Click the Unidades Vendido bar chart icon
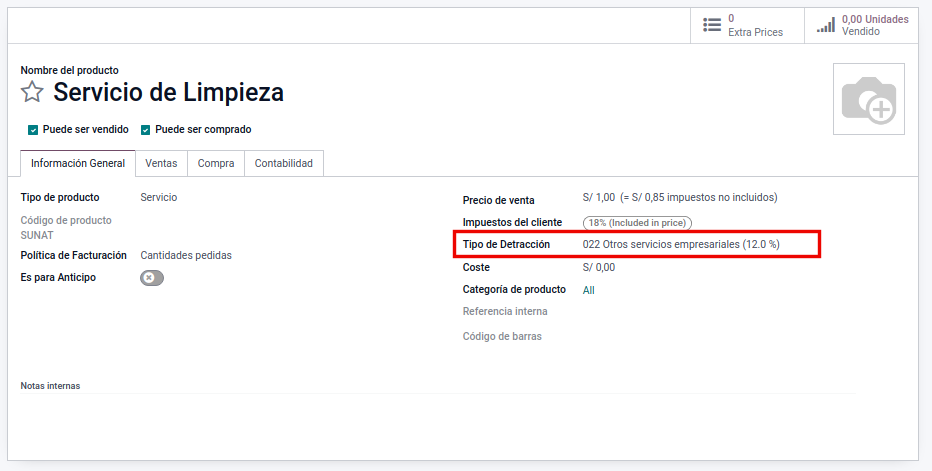Image resolution: width=932 pixels, height=471 pixels. point(825,25)
